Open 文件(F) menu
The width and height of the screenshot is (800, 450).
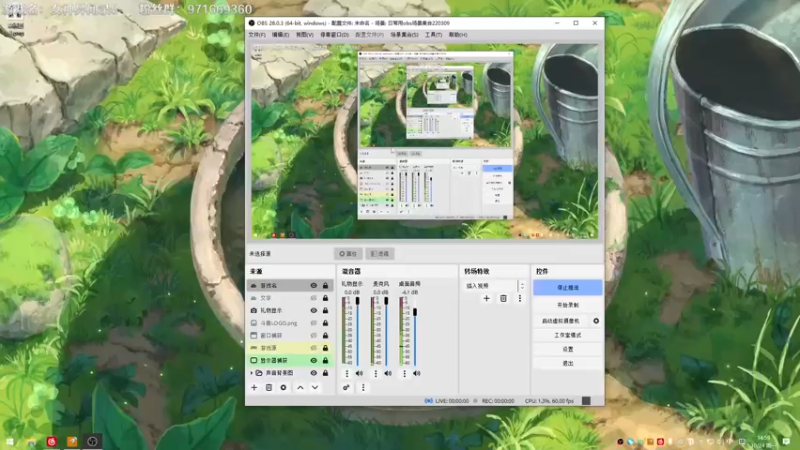(257, 35)
